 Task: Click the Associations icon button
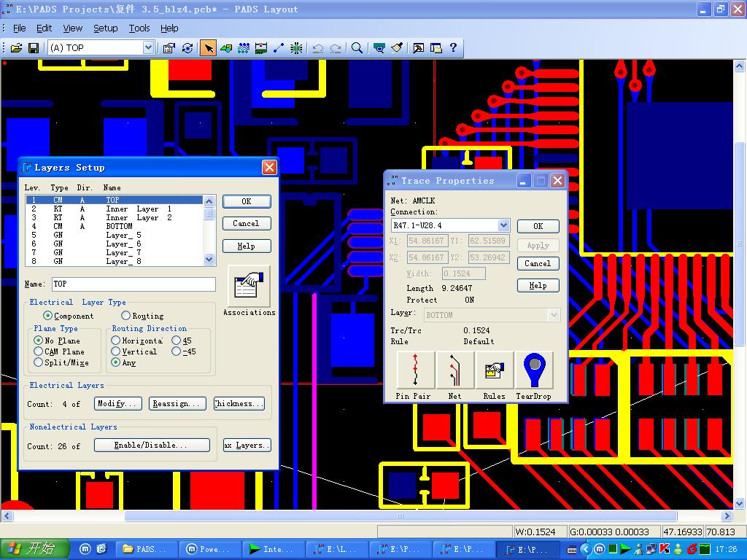pos(249,287)
